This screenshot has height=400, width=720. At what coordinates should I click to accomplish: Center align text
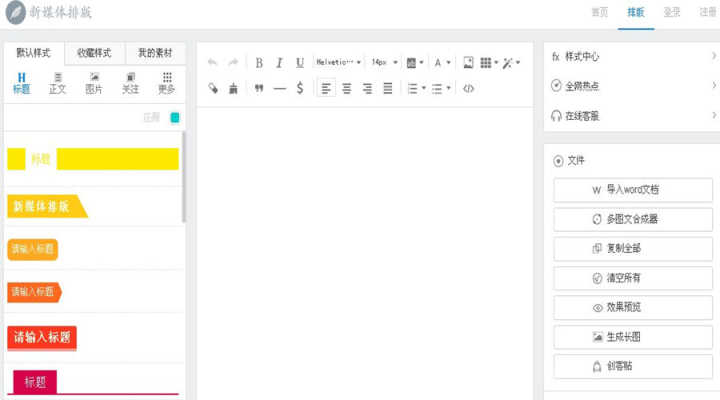(x=347, y=88)
